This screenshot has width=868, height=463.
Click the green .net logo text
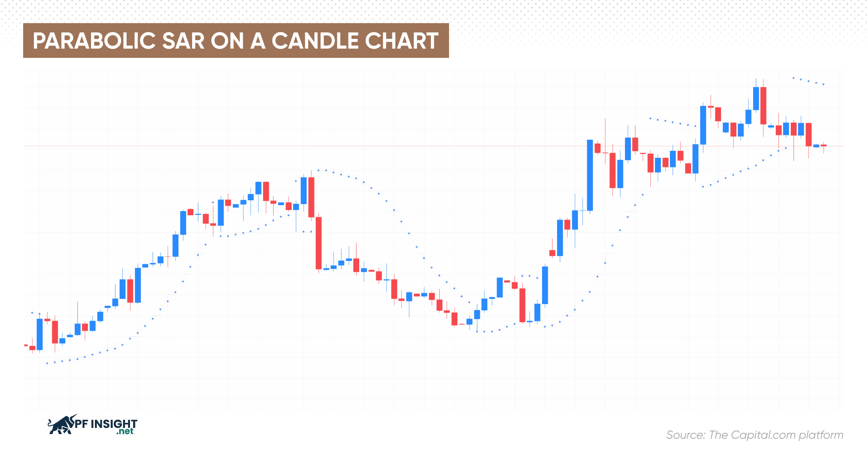125,432
